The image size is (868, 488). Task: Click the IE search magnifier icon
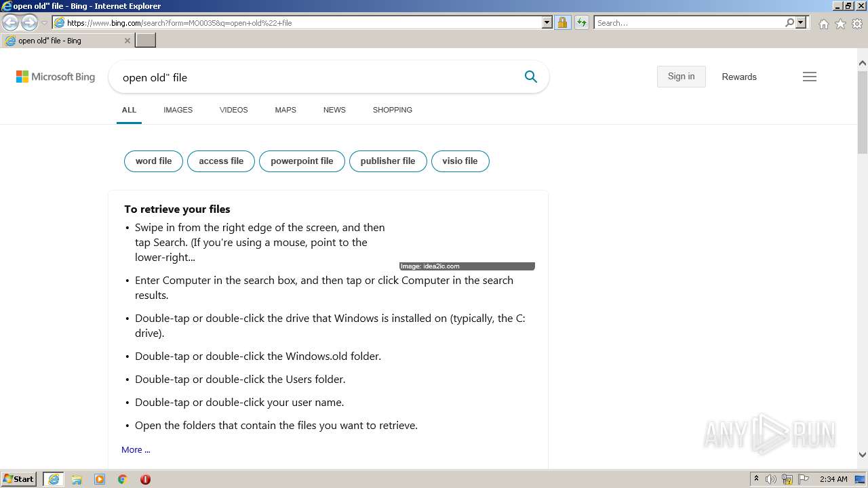point(789,23)
